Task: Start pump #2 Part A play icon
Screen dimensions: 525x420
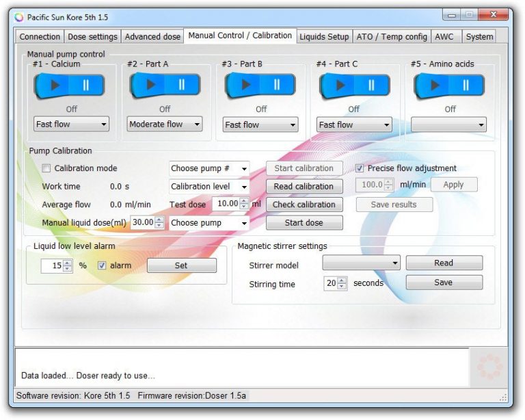Action: click(151, 85)
